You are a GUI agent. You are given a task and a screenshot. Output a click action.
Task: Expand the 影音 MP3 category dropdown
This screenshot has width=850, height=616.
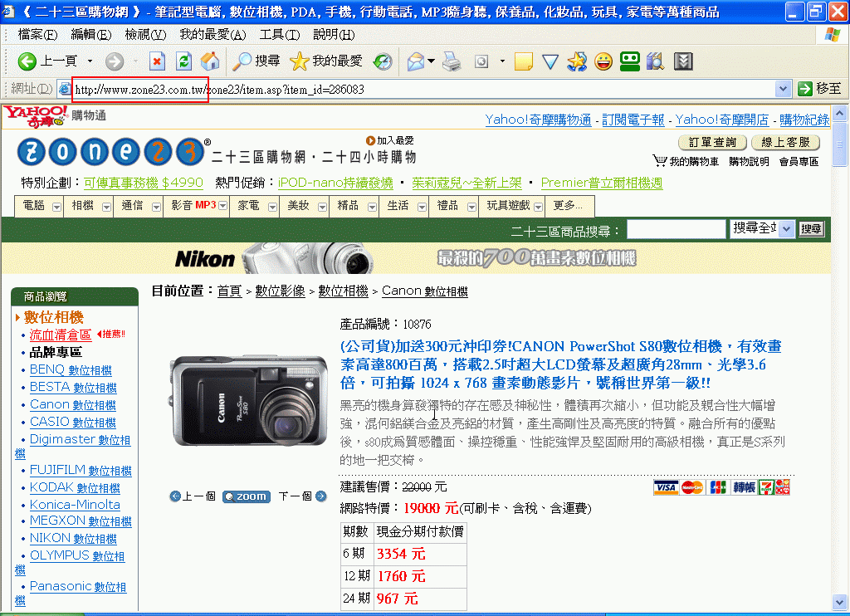coord(222,206)
